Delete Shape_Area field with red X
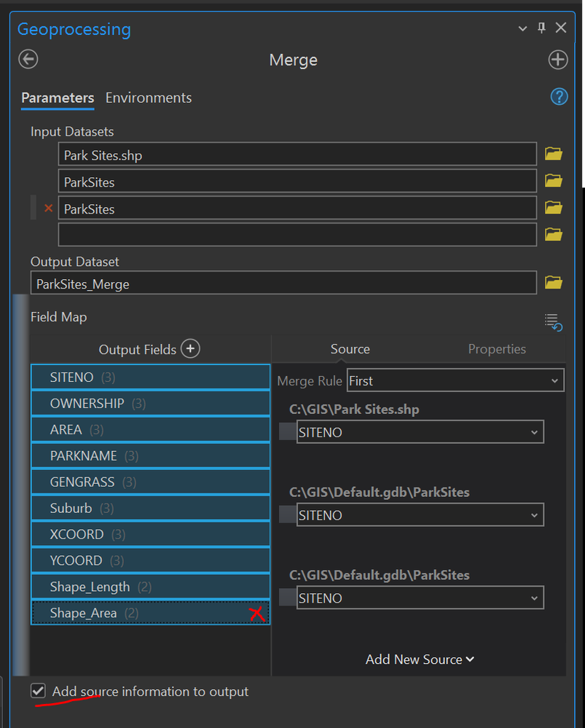The height and width of the screenshot is (728, 585). [256, 614]
